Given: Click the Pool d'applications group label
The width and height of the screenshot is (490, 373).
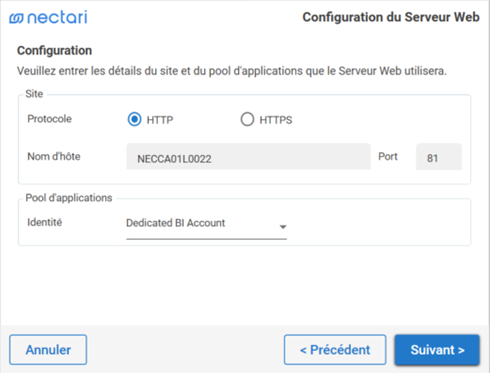Looking at the screenshot, I should tap(69, 198).
